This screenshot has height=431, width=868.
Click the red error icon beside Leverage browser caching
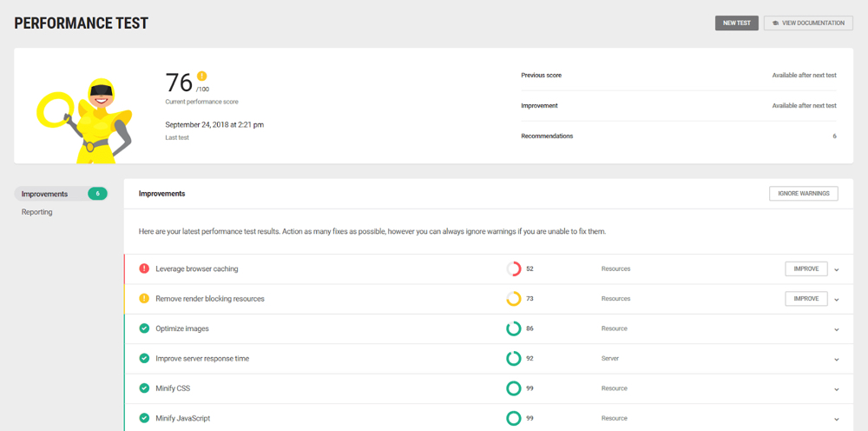coord(144,269)
